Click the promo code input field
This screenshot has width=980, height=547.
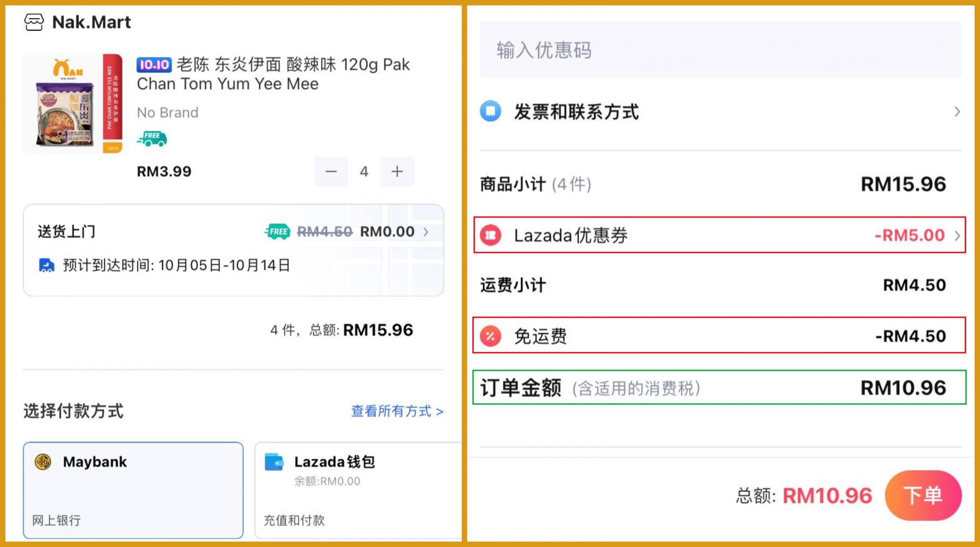(x=720, y=50)
